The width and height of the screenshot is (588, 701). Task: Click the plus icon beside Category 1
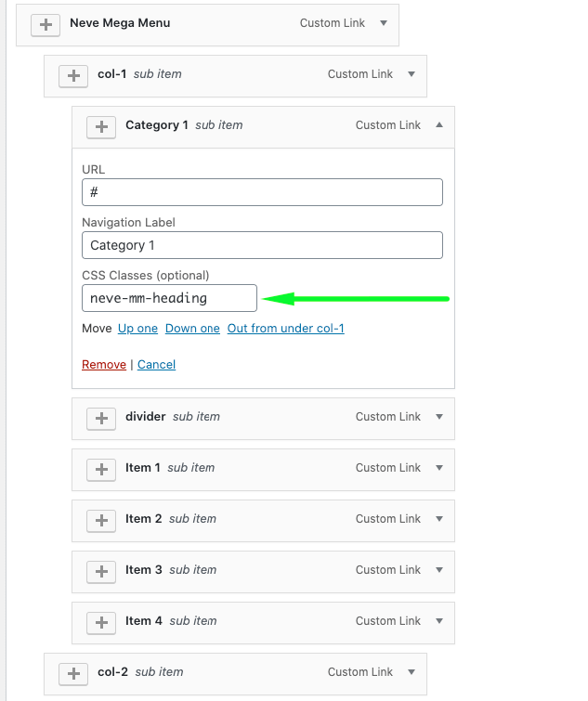[x=100, y=126]
